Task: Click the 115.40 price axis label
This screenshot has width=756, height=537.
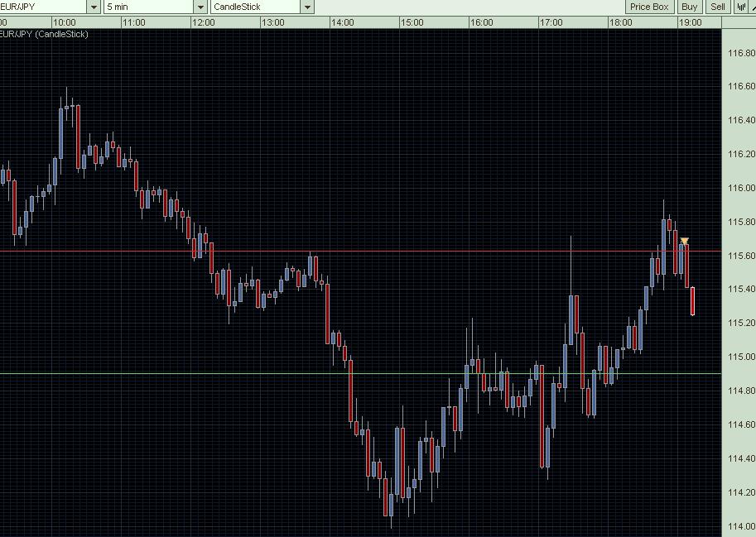Action: 741,289
